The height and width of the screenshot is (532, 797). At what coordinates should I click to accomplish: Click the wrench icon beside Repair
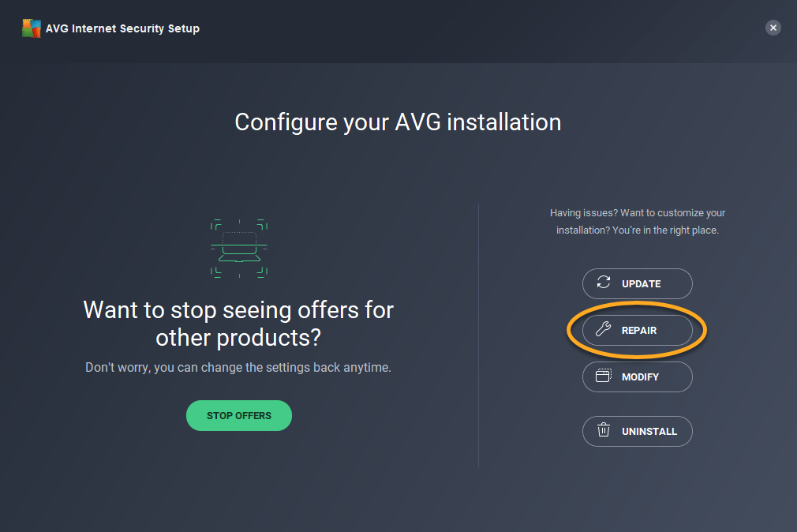click(604, 330)
